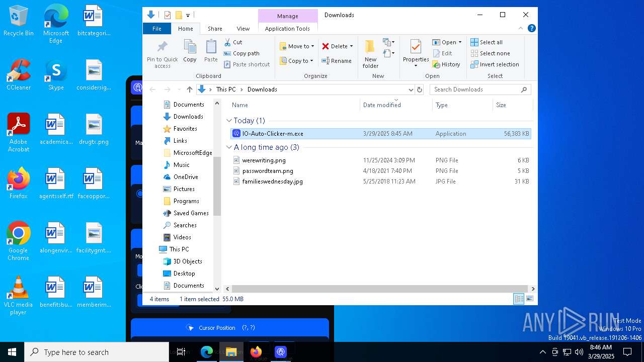This screenshot has width=644, height=362.
Task: Click the Edit ribbon button
Action: pos(442,53)
